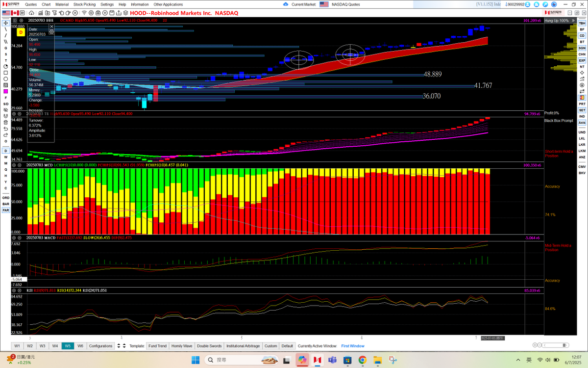Screen dimensions: 588x368
Task: Apply the Default template
Action: pyautogui.click(x=288, y=346)
